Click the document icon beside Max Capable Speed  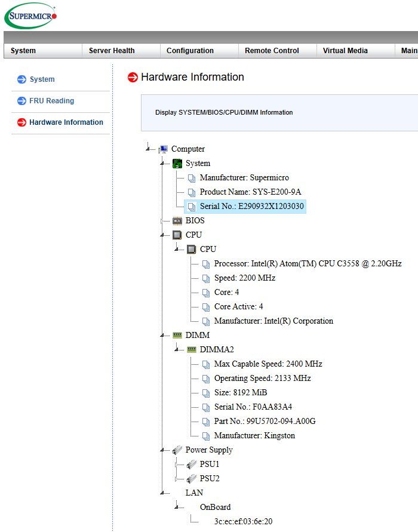(x=206, y=364)
